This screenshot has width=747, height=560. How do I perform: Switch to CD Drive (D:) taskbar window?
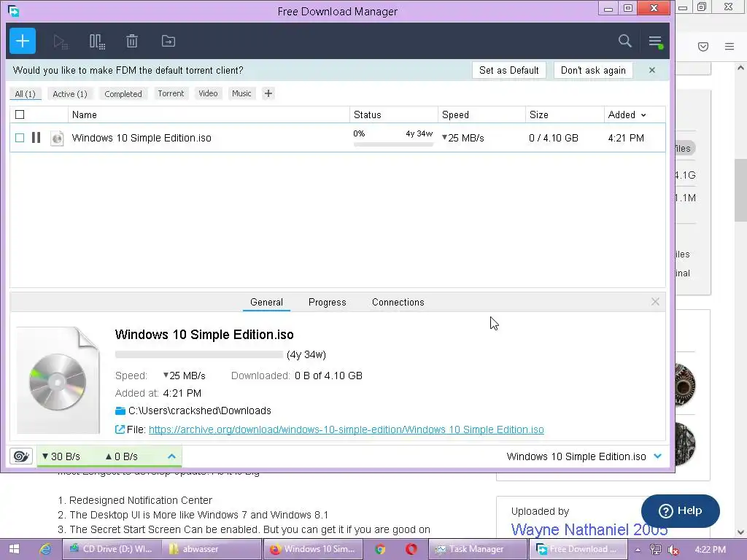tap(112, 549)
